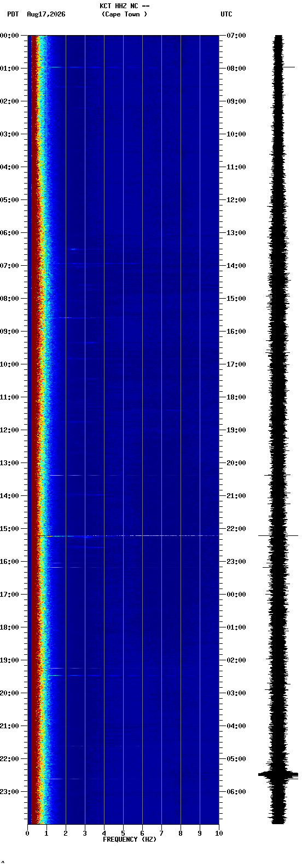Click the seismogram spike near 01:00 PDT
Image resolution: width=302 pixels, height=868 pixels.
click(x=288, y=67)
